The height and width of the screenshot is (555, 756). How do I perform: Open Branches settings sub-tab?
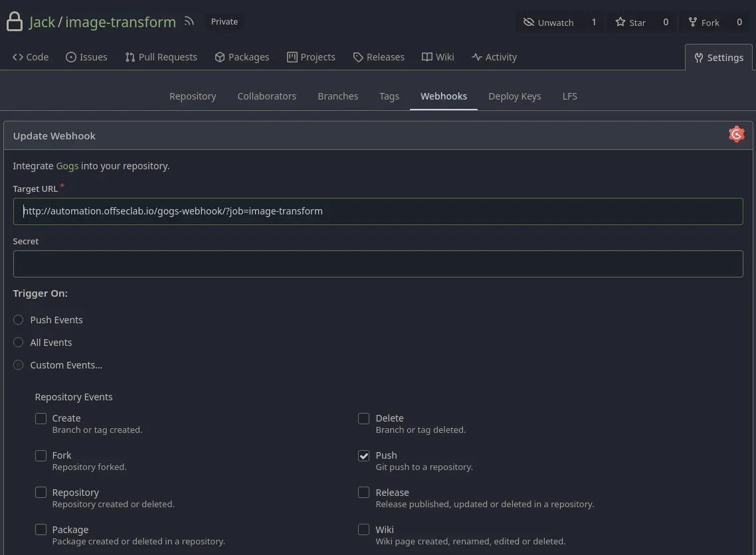pyautogui.click(x=338, y=96)
